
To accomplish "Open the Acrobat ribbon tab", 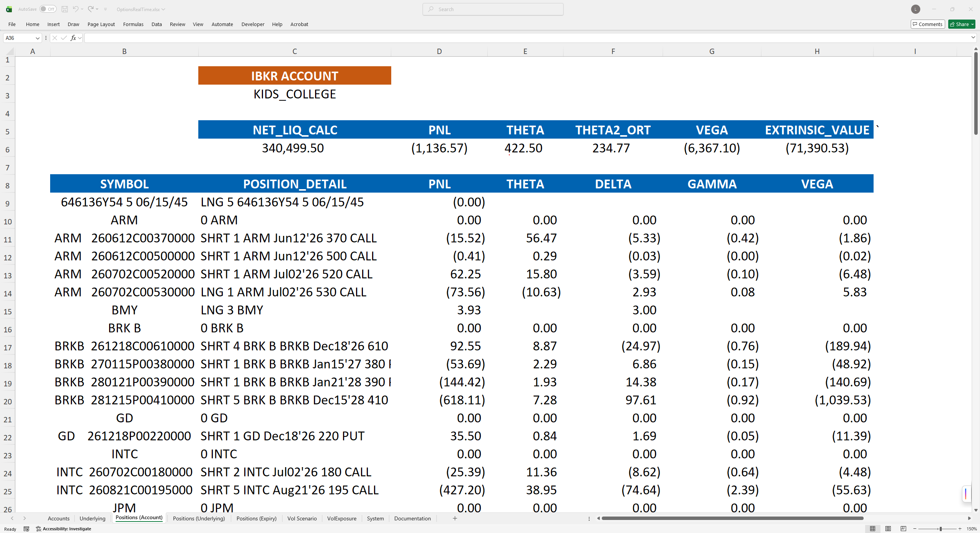I will [x=299, y=24].
